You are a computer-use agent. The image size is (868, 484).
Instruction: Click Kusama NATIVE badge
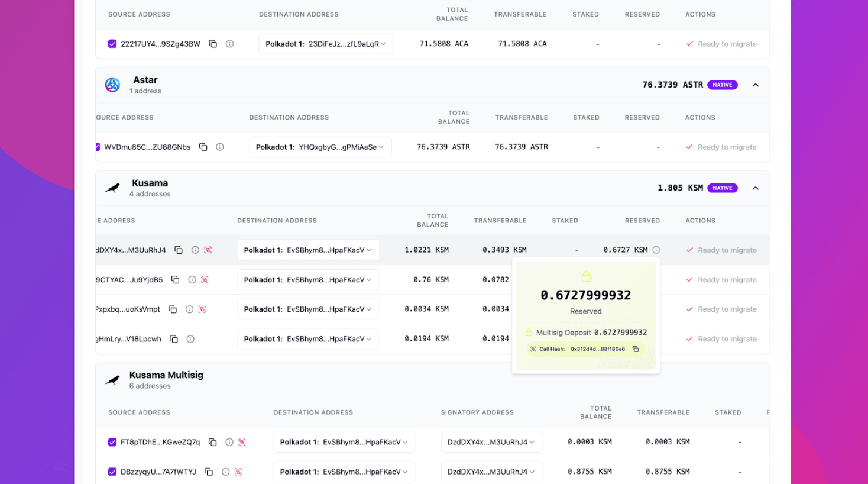point(723,188)
